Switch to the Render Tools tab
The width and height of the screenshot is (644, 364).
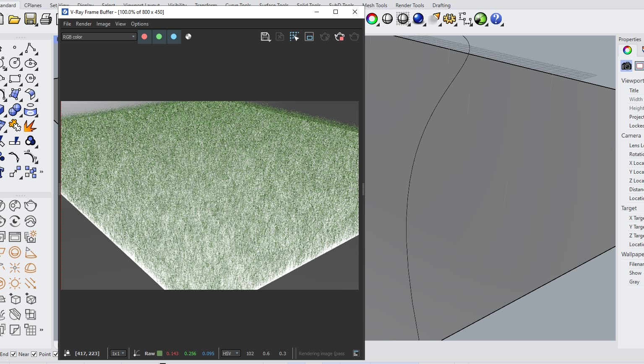(409, 5)
